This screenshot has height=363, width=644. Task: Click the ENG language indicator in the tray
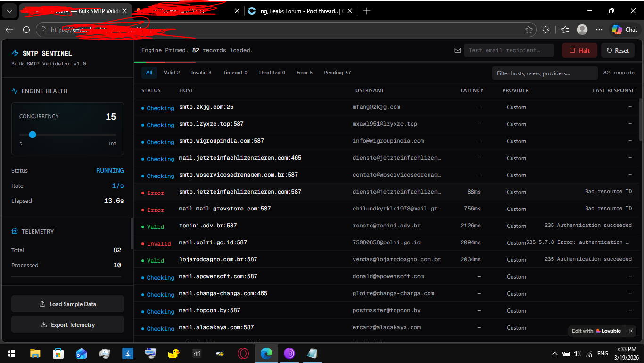603,354
